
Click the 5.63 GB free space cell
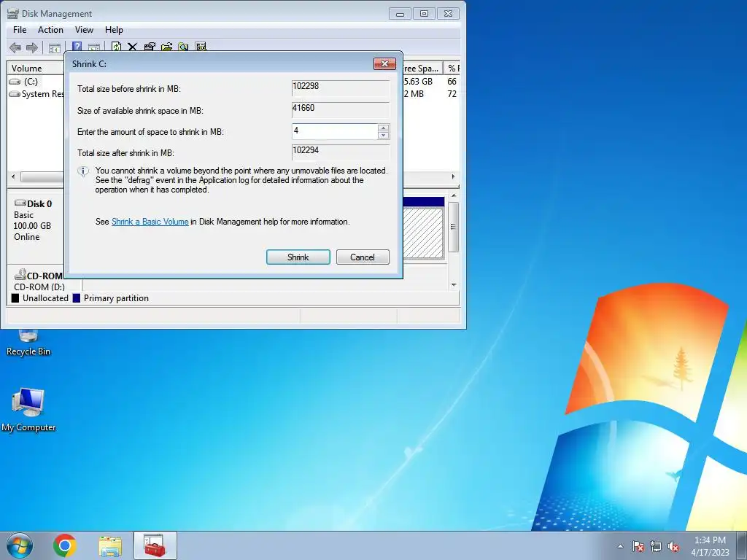pyautogui.click(x=418, y=82)
